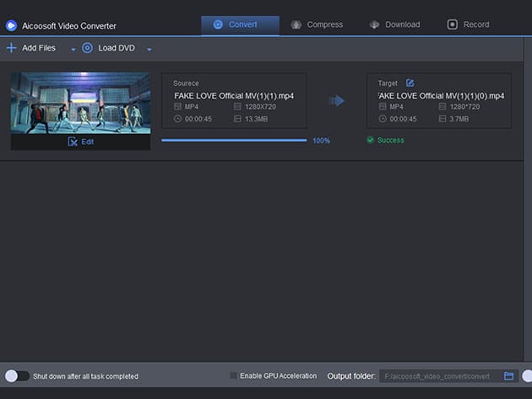Image resolution: width=532 pixels, height=399 pixels.
Task: Click the Load DVD disc icon
Action: click(87, 48)
